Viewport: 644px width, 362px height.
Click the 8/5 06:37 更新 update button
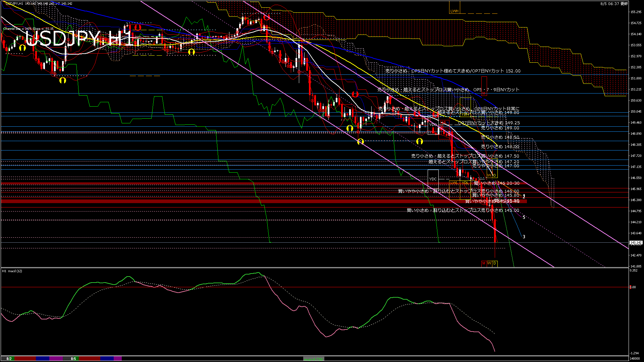click(x=614, y=4)
